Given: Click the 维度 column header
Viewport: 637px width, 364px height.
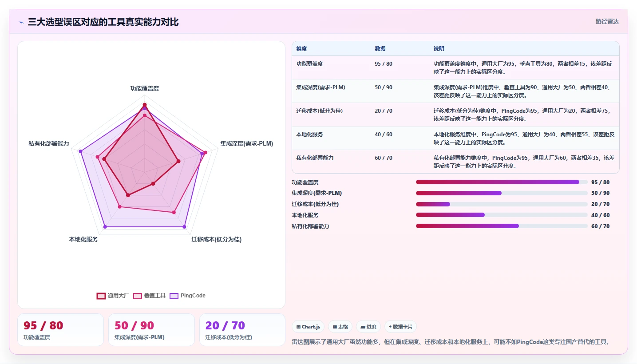Looking at the screenshot, I should pyautogui.click(x=301, y=49).
